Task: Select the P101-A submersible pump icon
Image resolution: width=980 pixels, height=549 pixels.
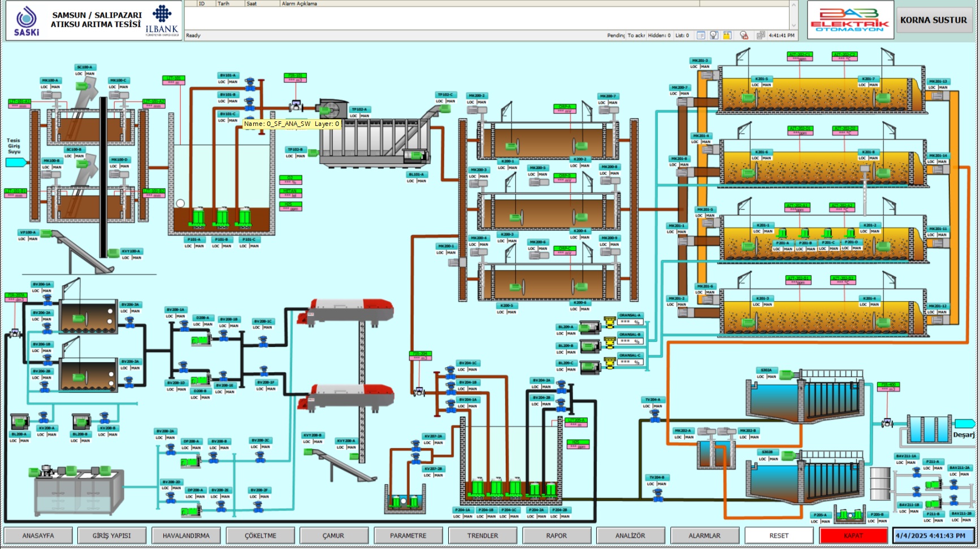Action: [198, 217]
